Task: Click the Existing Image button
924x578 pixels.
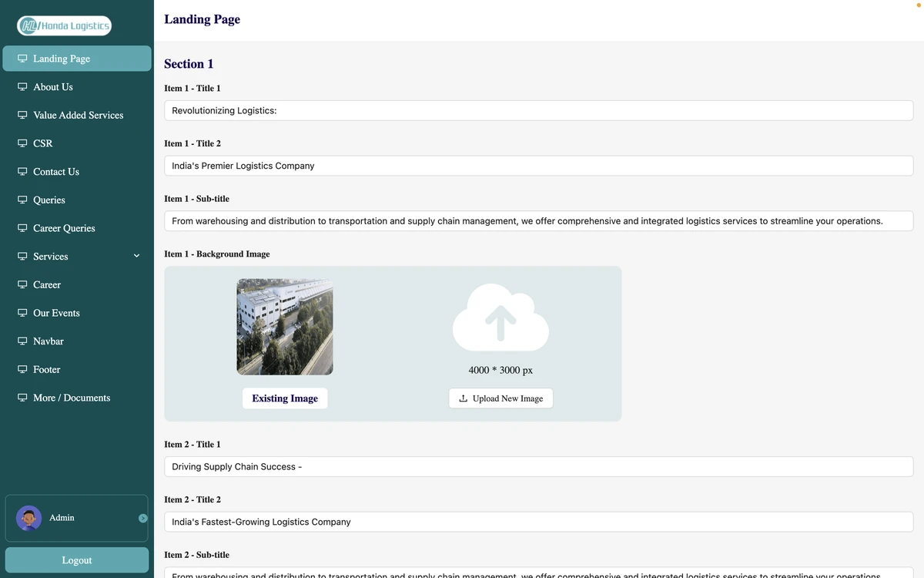Action: coord(285,398)
